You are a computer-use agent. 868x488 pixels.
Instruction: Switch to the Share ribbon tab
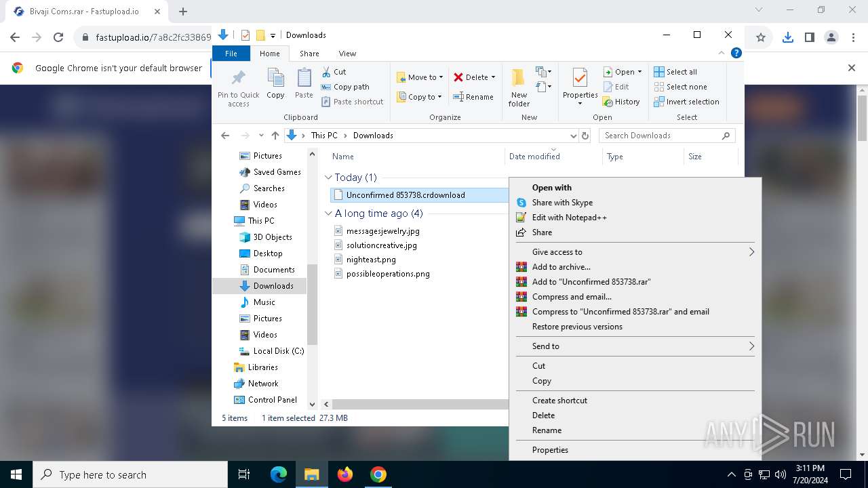click(309, 54)
